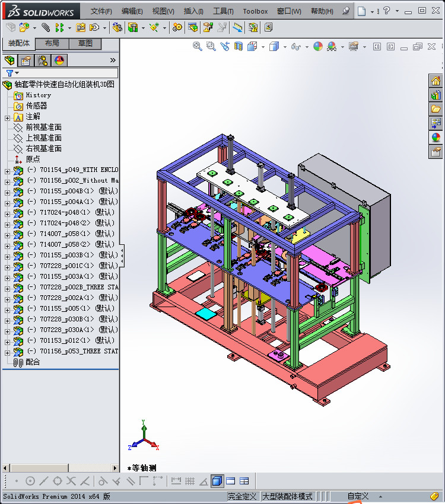
Task: Click 自定义 in the status bar
Action: pos(358,496)
